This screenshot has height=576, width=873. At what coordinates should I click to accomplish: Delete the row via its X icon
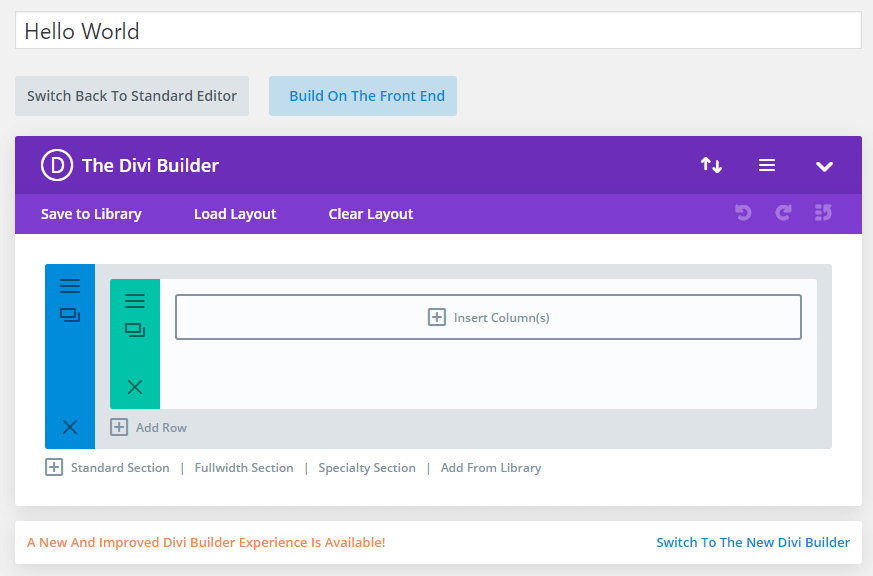pyautogui.click(x=134, y=389)
